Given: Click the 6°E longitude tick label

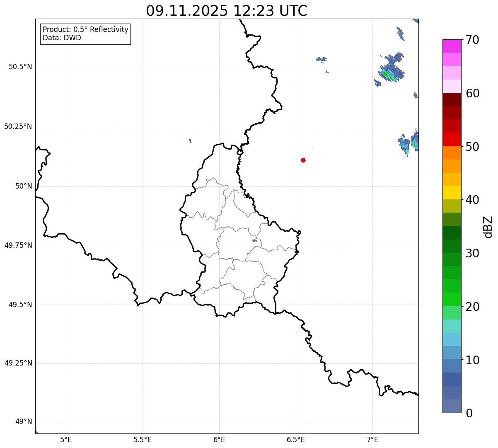Looking at the screenshot, I should (219, 439).
